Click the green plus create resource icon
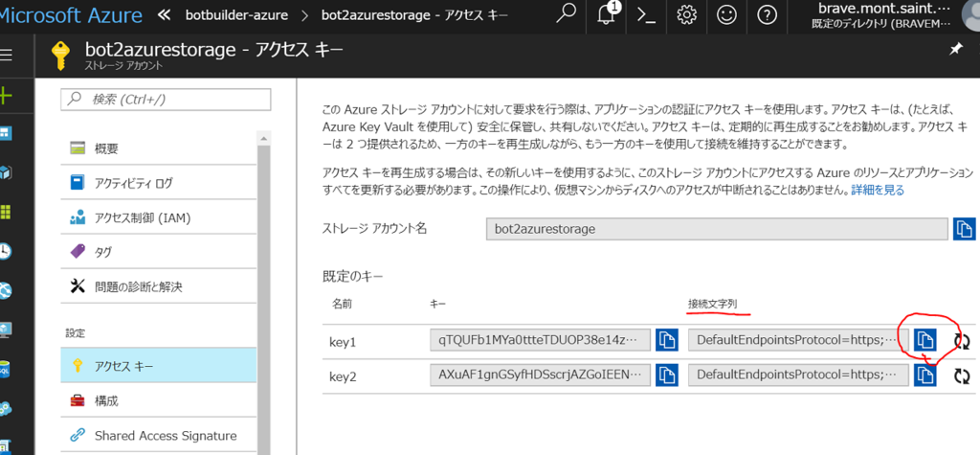 click(x=6, y=95)
